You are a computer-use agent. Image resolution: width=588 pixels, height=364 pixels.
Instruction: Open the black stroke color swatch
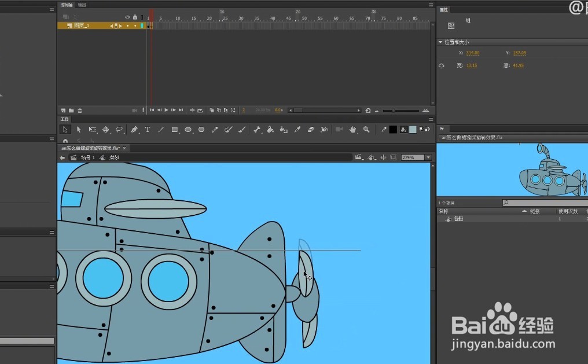click(393, 129)
